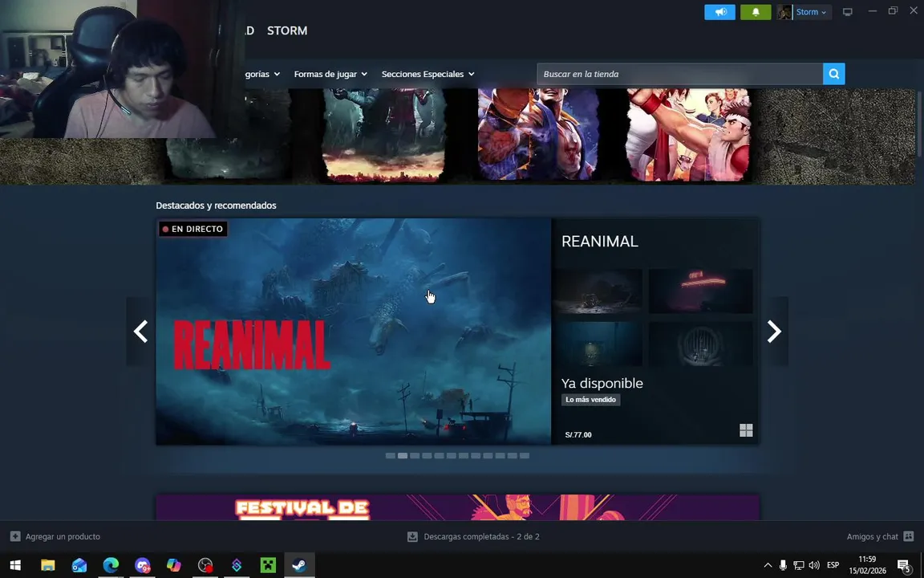Click the downloads tray icon
The height and width of the screenshot is (578, 924).
point(412,537)
